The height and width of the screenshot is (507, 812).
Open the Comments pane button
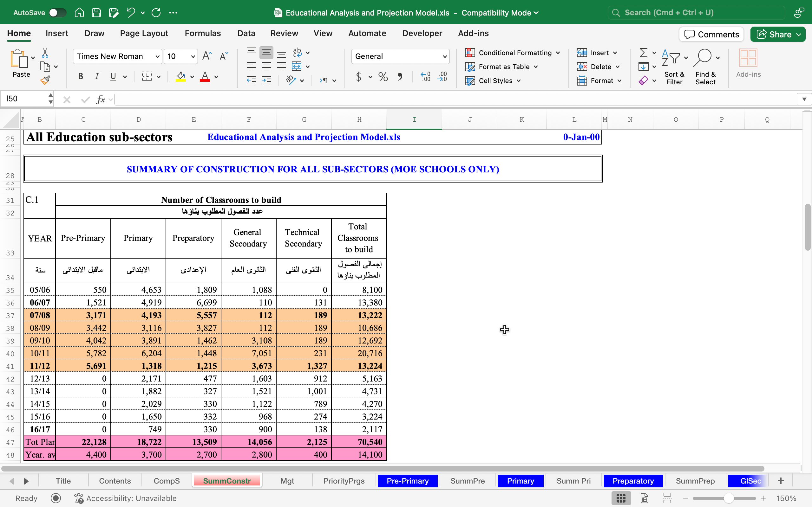(x=711, y=34)
